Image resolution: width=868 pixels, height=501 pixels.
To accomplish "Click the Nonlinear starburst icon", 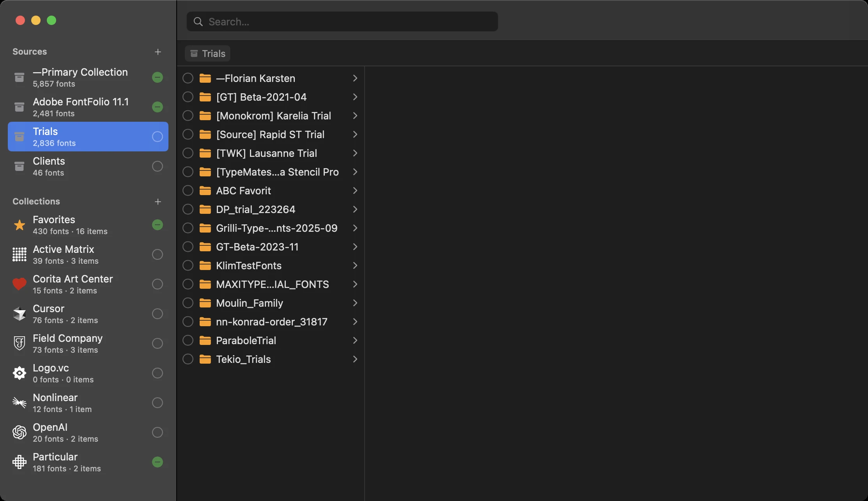I will 19,402.
